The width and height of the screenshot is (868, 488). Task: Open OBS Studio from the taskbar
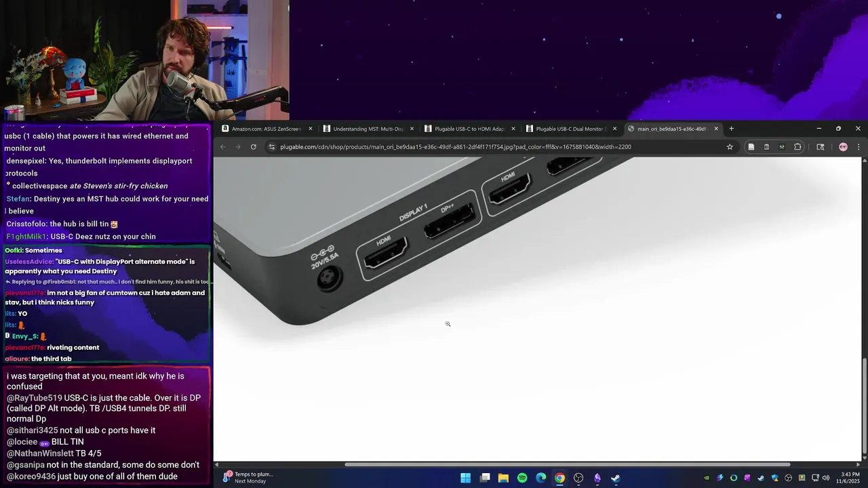(578, 478)
